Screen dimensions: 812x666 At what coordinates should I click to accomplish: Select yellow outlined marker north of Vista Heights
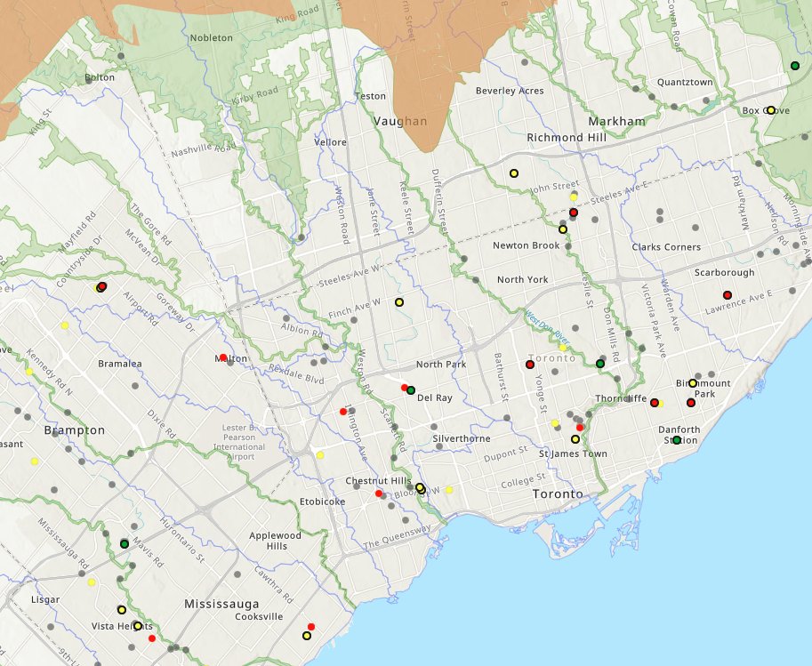click(121, 610)
